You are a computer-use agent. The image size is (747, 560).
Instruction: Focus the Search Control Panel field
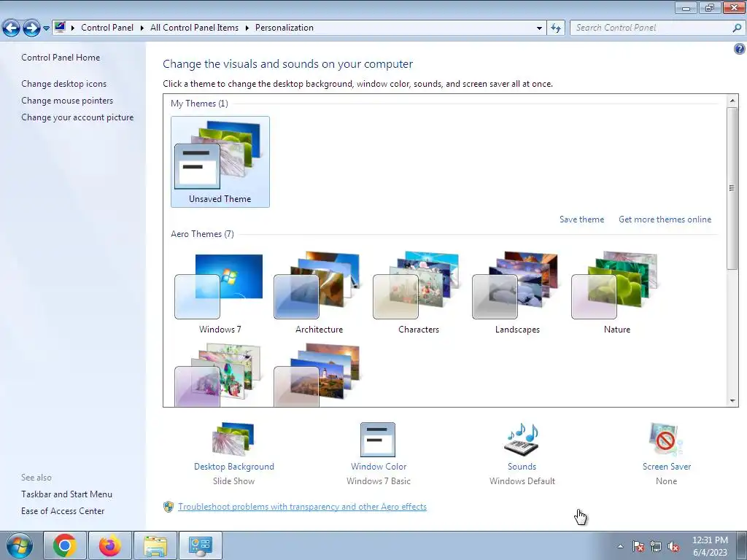650,28
